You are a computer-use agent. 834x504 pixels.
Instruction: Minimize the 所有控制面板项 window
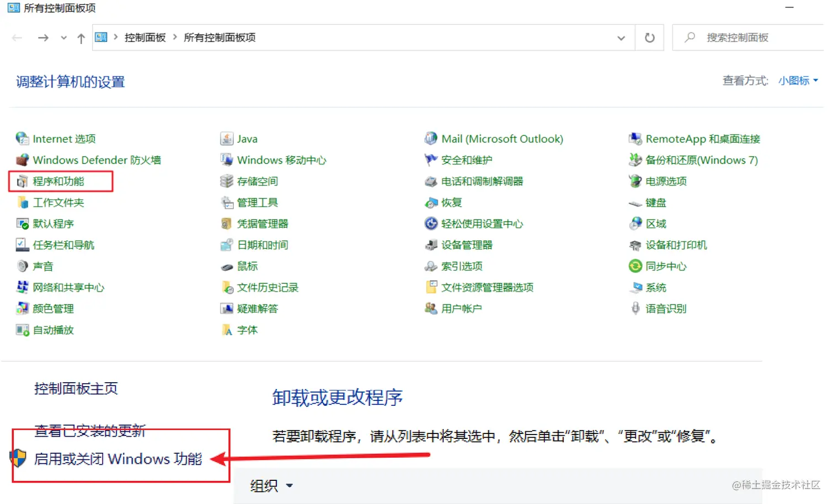click(789, 8)
